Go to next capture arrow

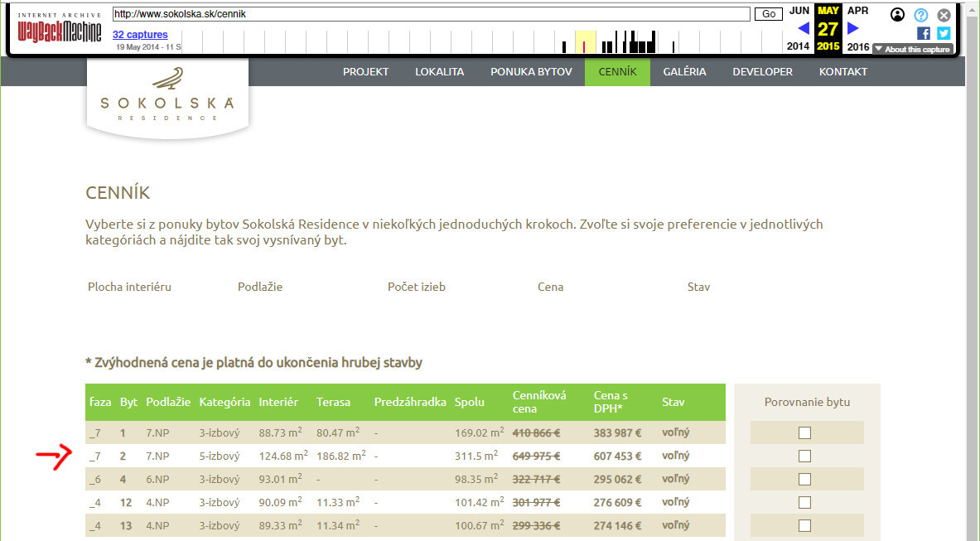click(853, 29)
